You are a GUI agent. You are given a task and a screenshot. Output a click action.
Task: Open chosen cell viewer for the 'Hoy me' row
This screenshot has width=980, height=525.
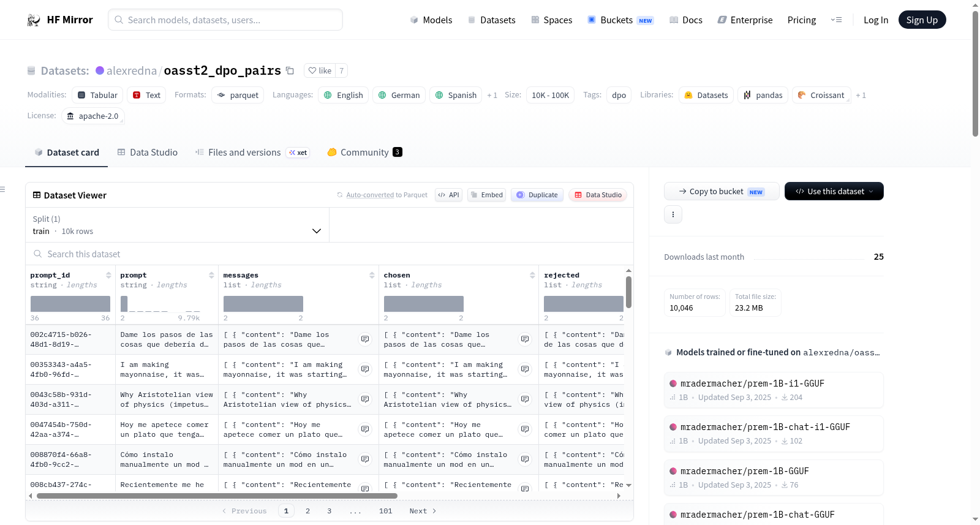pos(525,429)
